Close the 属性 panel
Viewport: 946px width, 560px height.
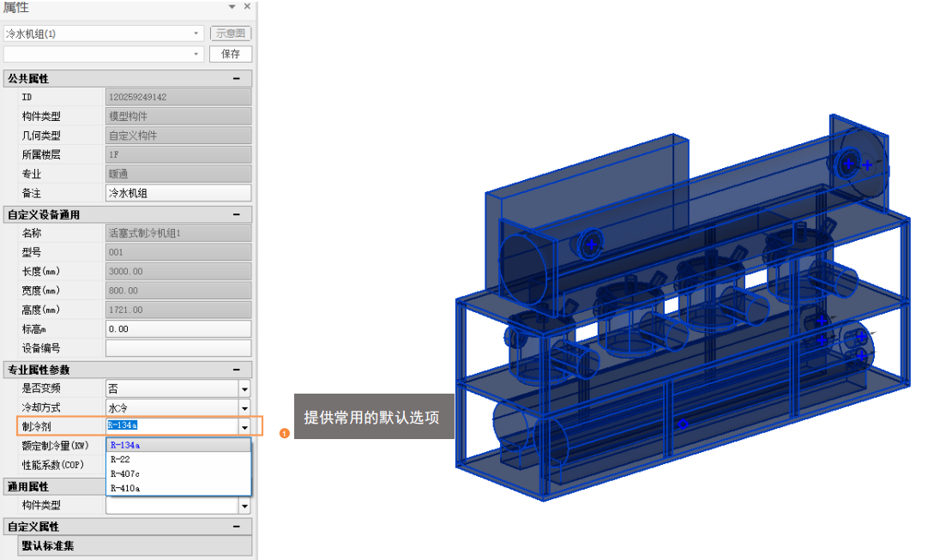tap(247, 7)
